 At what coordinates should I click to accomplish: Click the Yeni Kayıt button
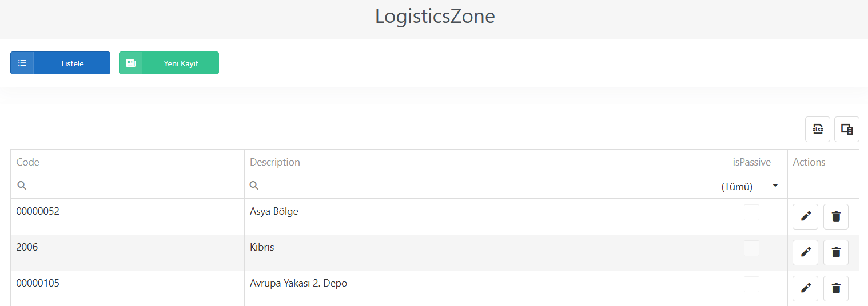pyautogui.click(x=169, y=63)
